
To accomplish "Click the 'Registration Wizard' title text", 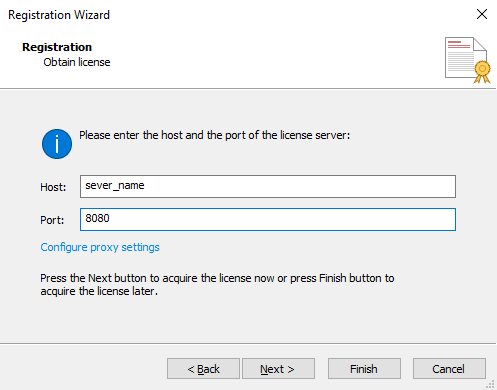I will click(x=59, y=15).
